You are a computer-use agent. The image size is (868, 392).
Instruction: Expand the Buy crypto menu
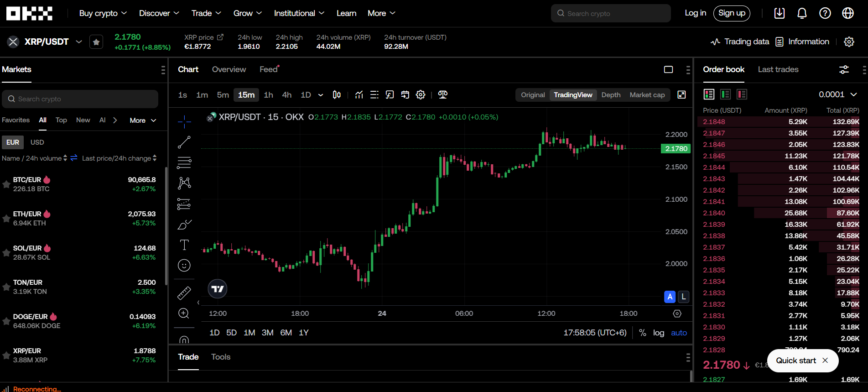(x=103, y=13)
